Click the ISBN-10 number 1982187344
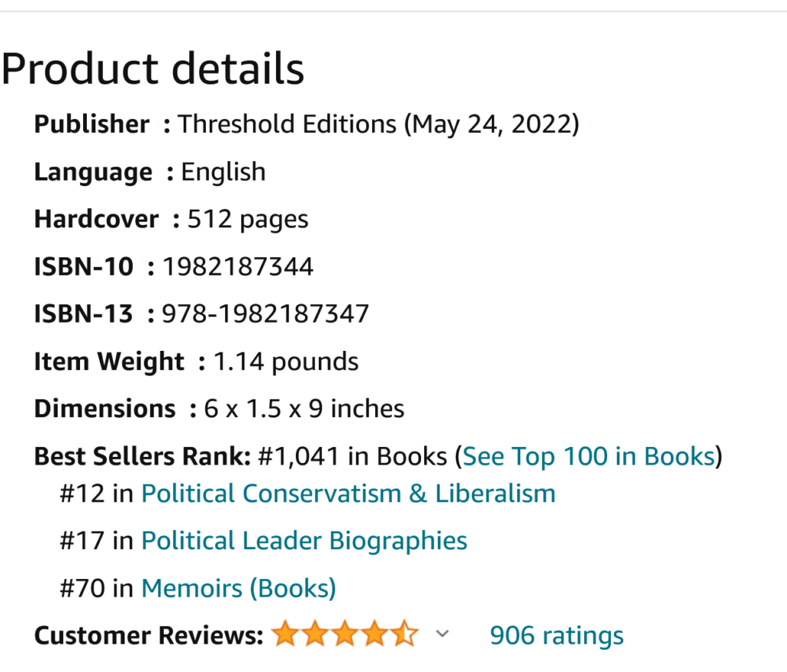The image size is (787, 672). (x=237, y=266)
